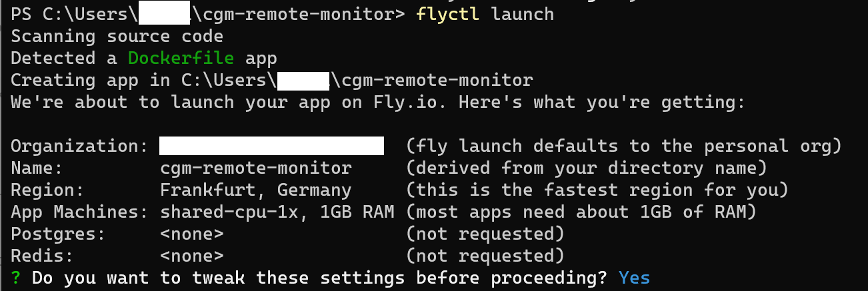Click the Scanning source code line
The height and width of the screenshot is (291, 868).
point(117,36)
